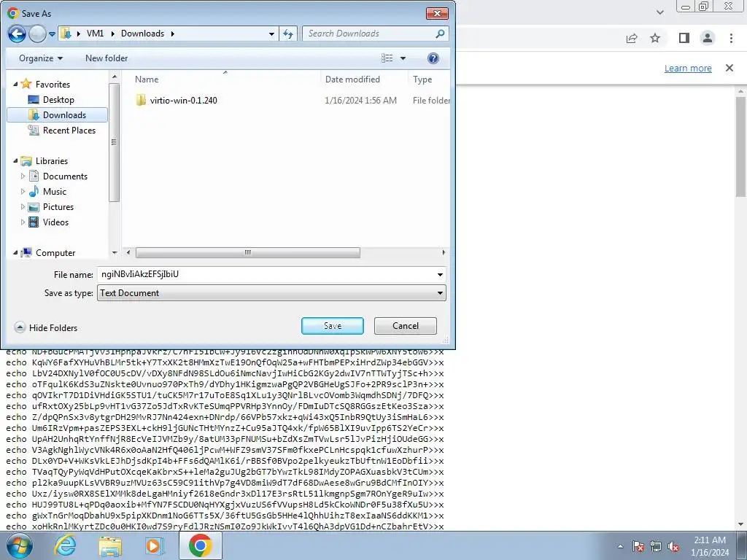This screenshot has height=560, width=747.
Task: Click Downloads in the address breadcrumb
Action: coord(142,34)
